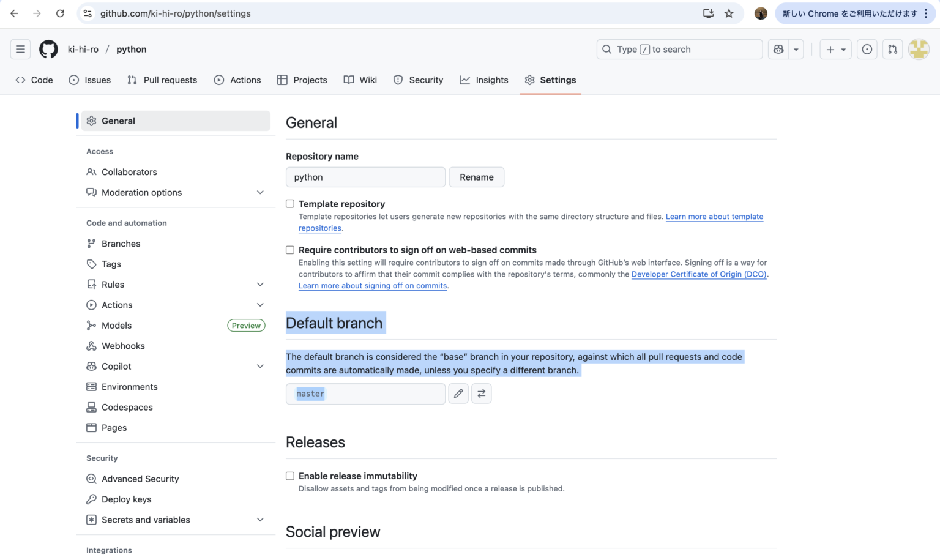Image resolution: width=940 pixels, height=560 pixels.
Task: Open the global navigation hamburger menu
Action: click(x=20, y=49)
